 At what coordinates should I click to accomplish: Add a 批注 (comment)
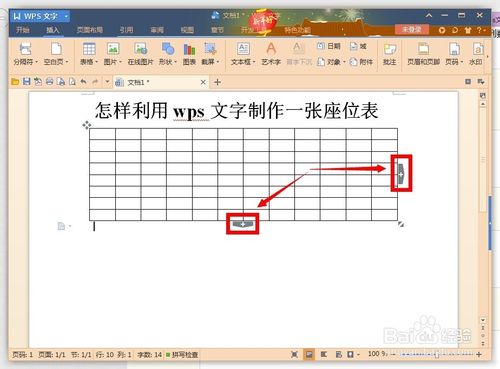click(x=389, y=53)
